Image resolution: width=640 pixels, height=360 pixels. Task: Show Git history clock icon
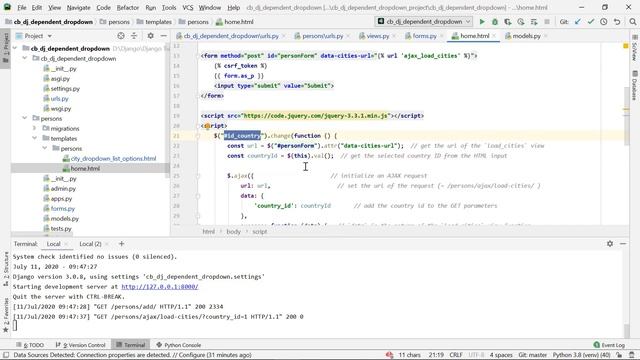point(604,22)
